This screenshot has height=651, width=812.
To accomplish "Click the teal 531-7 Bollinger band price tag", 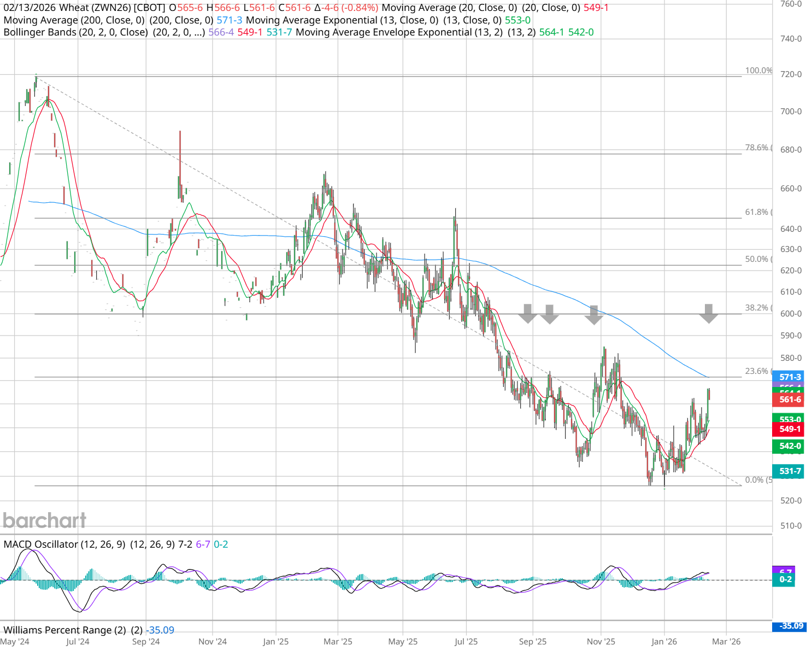I will pyautogui.click(x=789, y=471).
